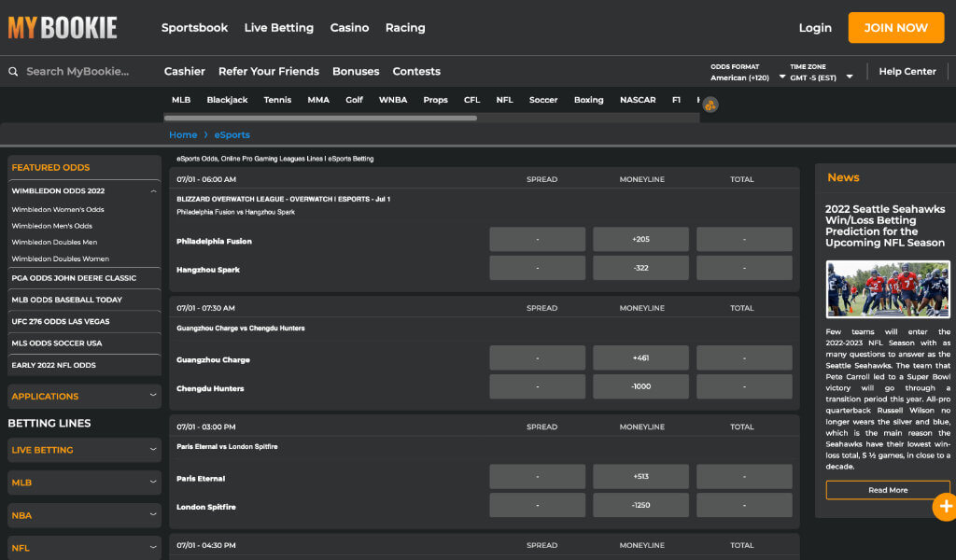Expand the MLB betting lines
This screenshot has height=560, width=956.
point(84,483)
